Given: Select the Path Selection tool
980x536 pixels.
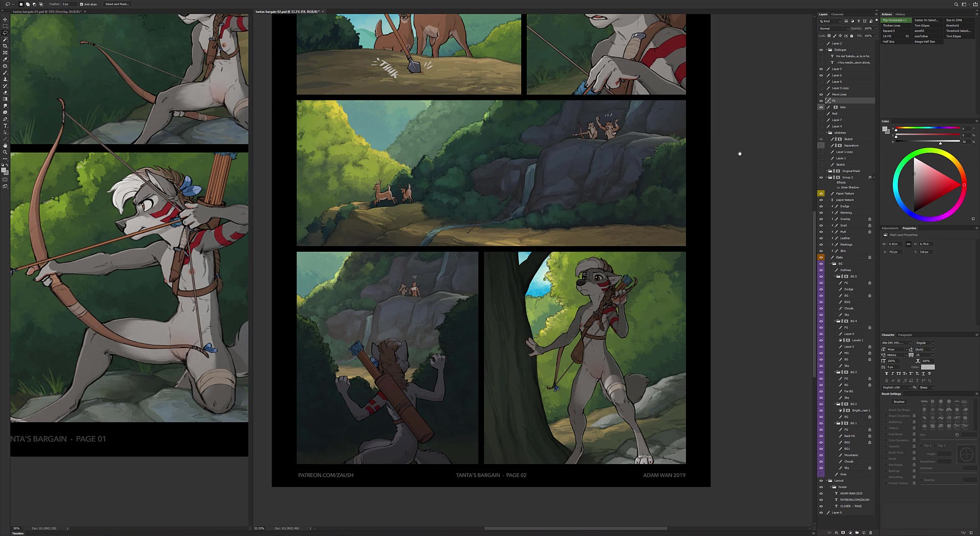Looking at the screenshot, I should pyautogui.click(x=5, y=132).
